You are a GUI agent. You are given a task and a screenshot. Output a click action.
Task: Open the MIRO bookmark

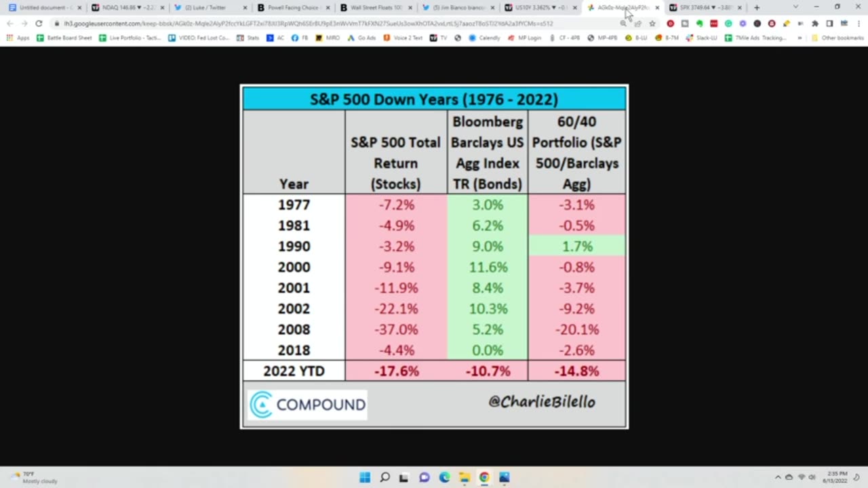click(x=328, y=38)
